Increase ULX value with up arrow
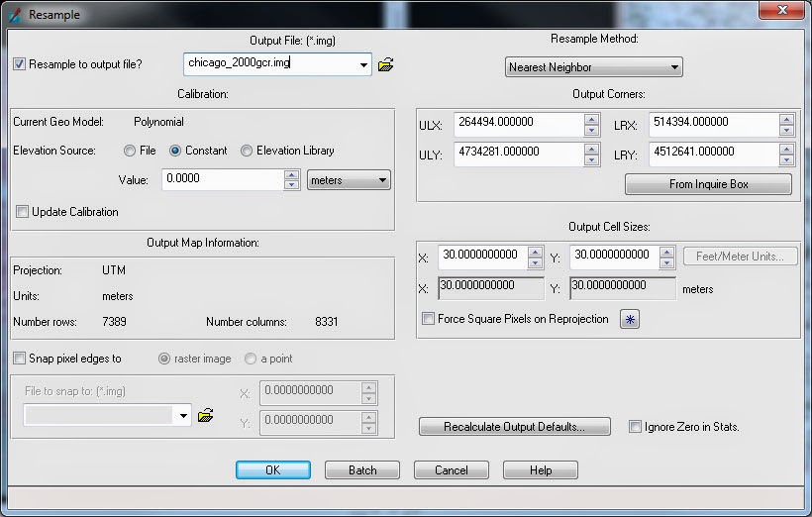 (x=591, y=120)
